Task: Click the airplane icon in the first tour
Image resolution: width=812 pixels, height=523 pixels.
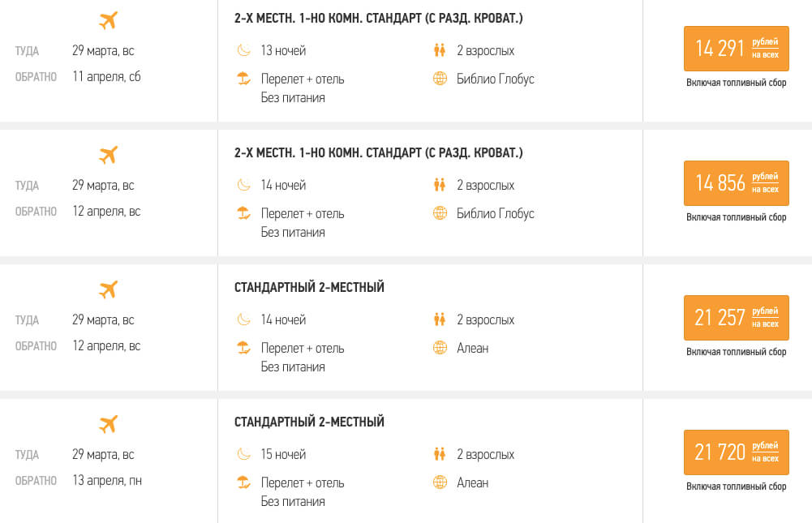Action: click(108, 21)
